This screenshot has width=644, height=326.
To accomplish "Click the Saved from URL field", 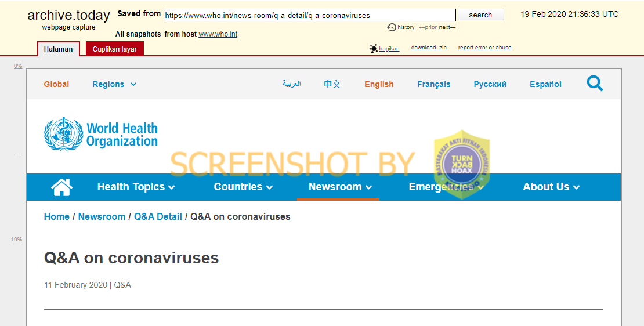I will [x=310, y=15].
